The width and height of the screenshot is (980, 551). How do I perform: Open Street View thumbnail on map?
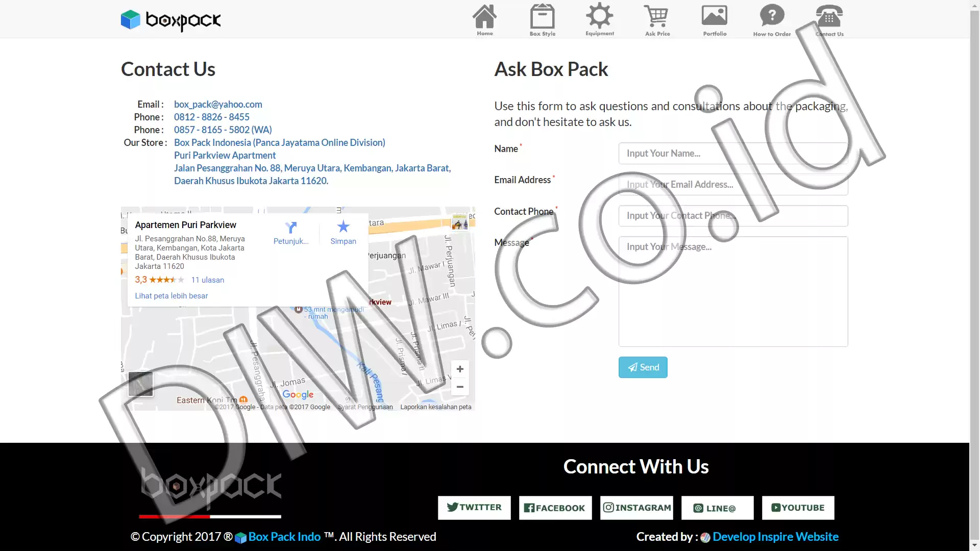[460, 222]
